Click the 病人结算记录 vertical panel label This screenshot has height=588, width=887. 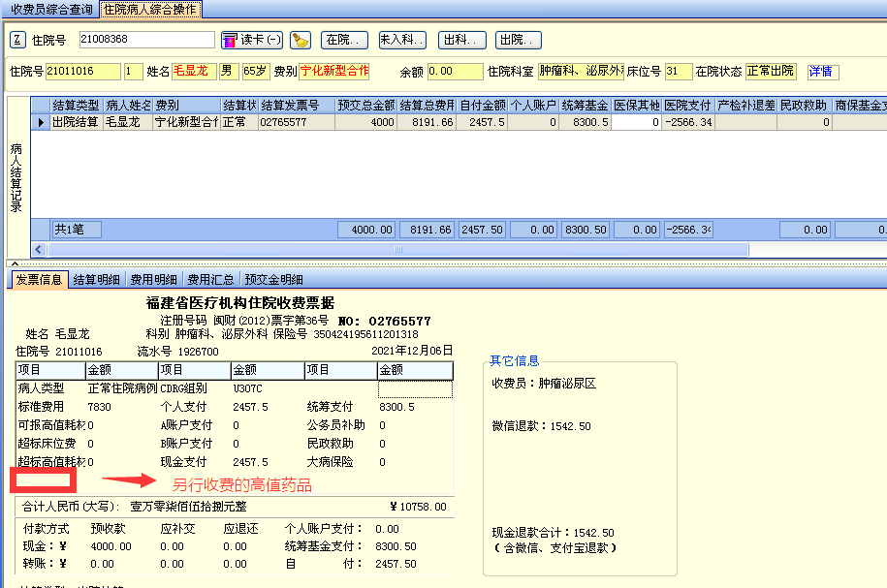click(x=16, y=177)
